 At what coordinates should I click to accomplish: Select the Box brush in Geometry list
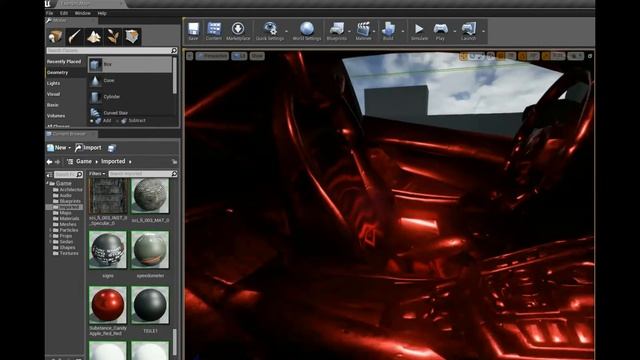click(x=130, y=64)
